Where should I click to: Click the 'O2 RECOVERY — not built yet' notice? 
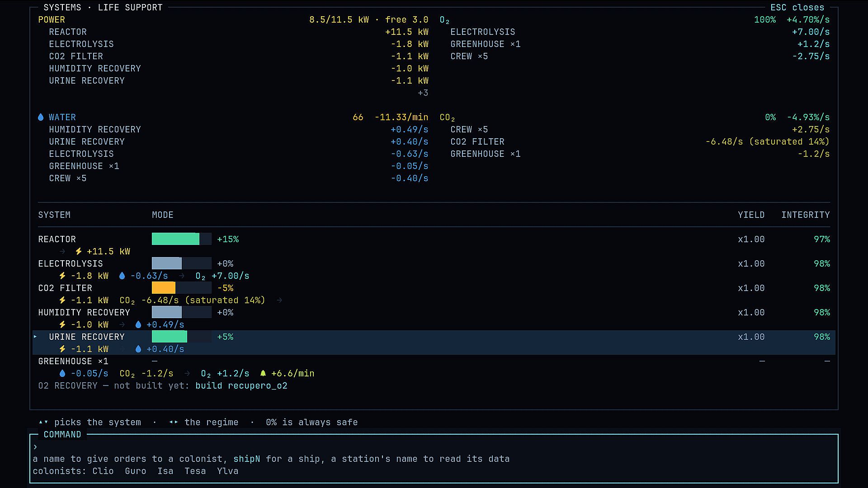point(114,385)
